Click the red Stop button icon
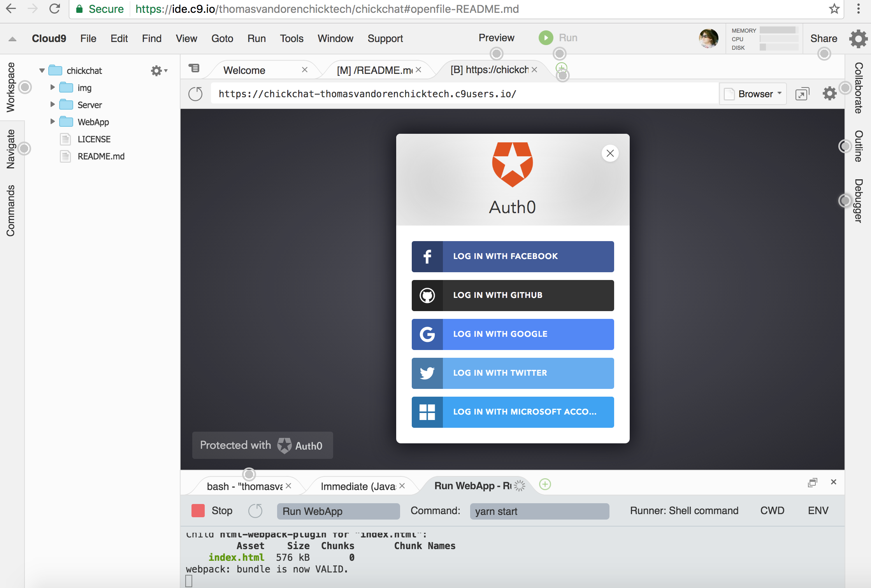Screen dimensions: 871x588 (x=198, y=511)
